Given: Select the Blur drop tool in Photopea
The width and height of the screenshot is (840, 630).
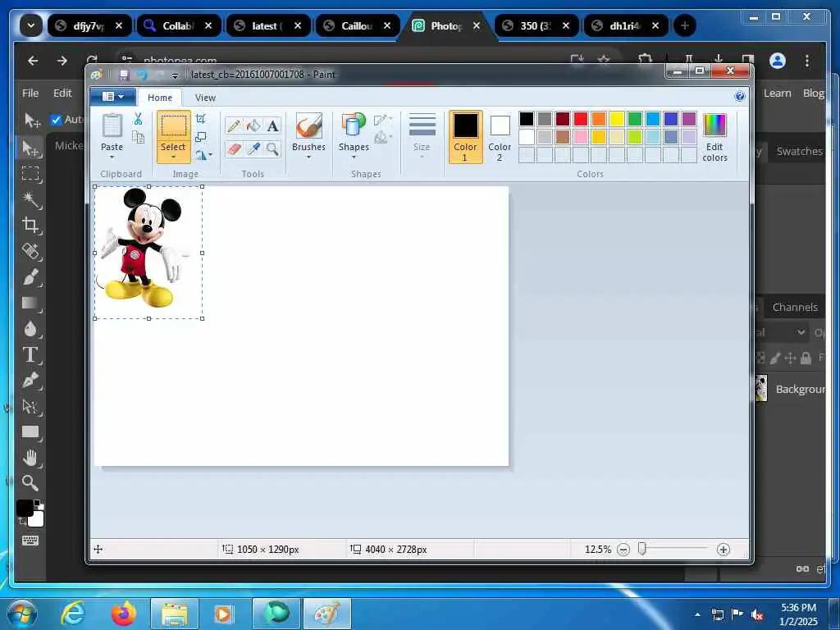Looking at the screenshot, I should point(30,329).
